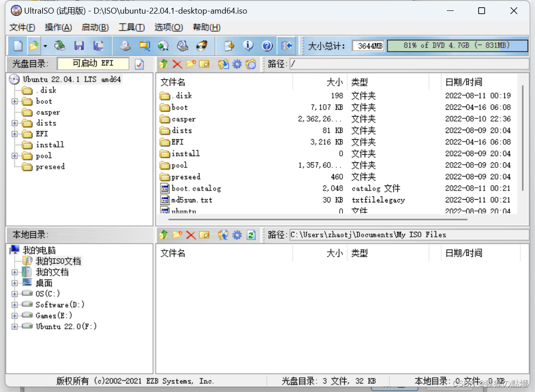Click the New Folder icon in local toolbar
The image size is (535, 392).
coord(177,235)
